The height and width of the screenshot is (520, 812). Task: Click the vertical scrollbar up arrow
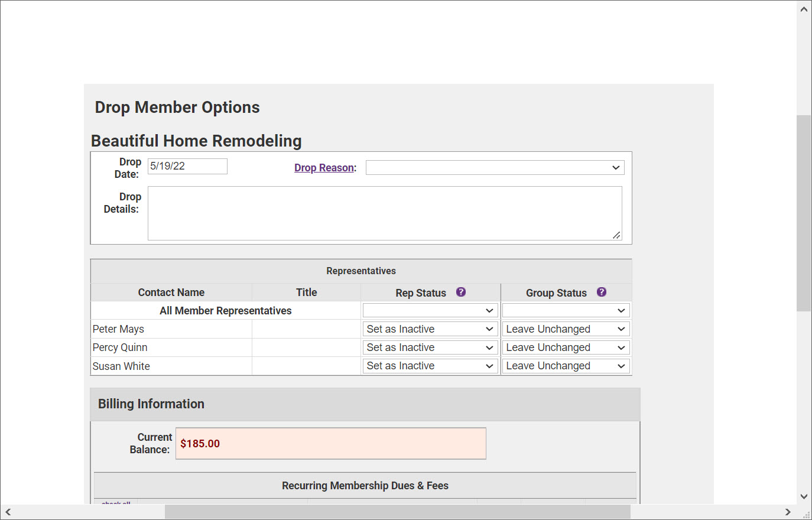coord(804,9)
